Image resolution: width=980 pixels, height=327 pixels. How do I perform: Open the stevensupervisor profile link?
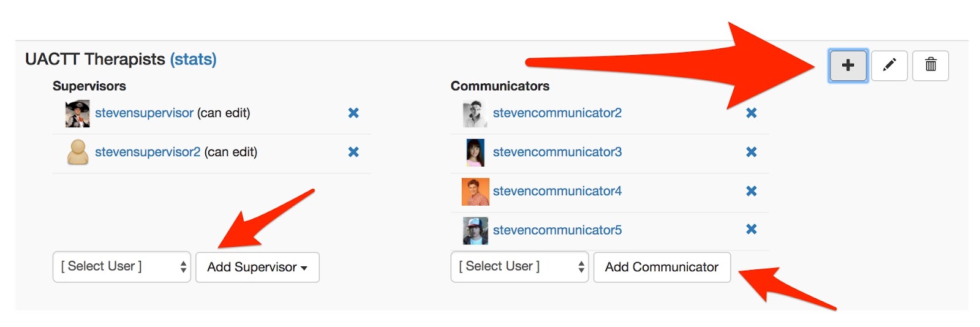tap(144, 113)
